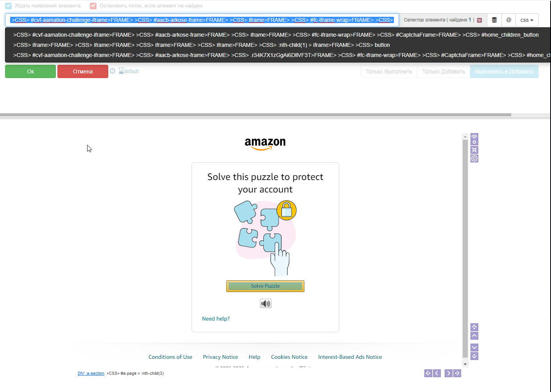Image resolution: width=551 pixels, height=392 pixels.
Task: Click 'Solve this puzzle to protect your account' heading
Action: (265, 183)
